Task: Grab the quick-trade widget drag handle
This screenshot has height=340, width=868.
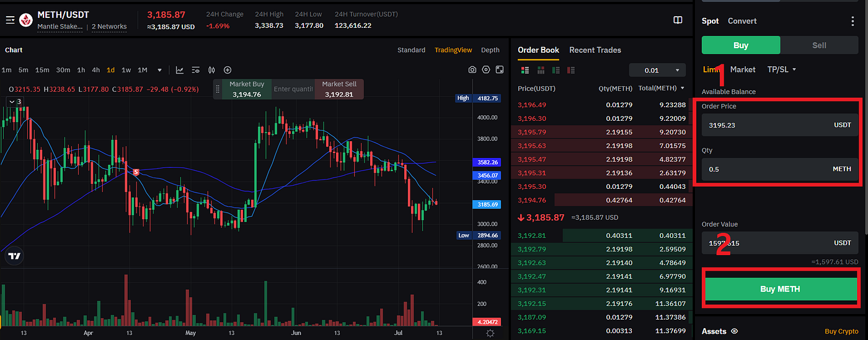Action: (x=218, y=89)
